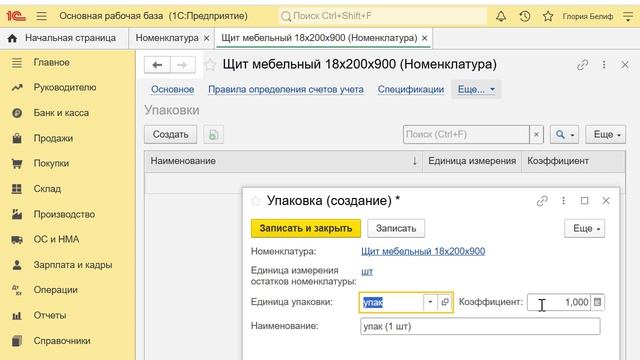Image resolution: width=640 pixels, height=360 pixels.
Task: Click the Единица упаковки field text
Action: click(x=391, y=302)
